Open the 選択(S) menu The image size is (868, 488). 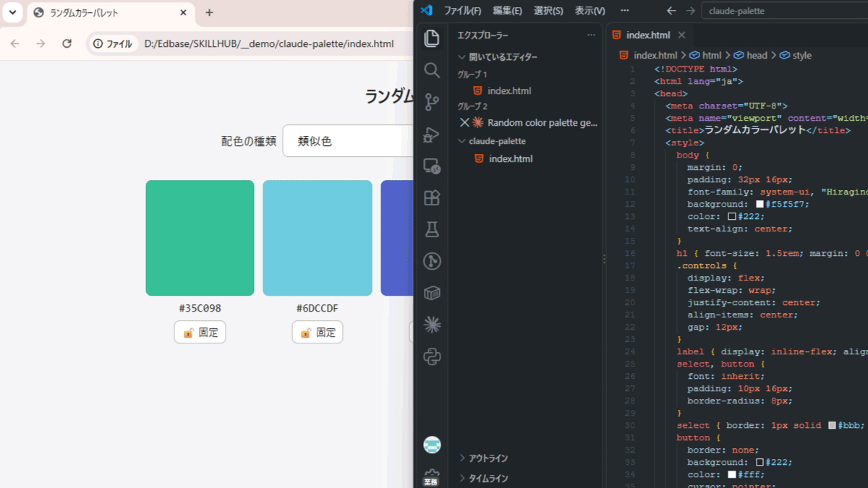(x=548, y=11)
